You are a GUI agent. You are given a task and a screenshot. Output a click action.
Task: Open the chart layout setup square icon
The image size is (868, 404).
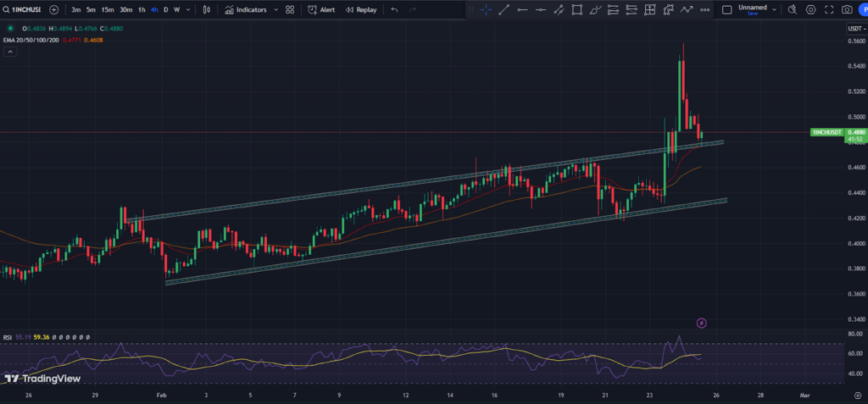[x=727, y=9]
